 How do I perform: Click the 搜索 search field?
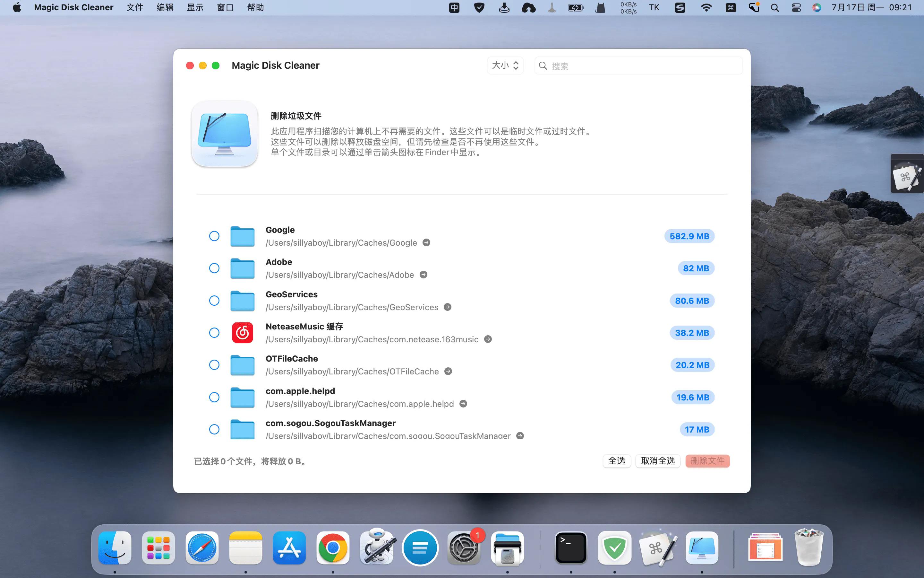coord(638,66)
